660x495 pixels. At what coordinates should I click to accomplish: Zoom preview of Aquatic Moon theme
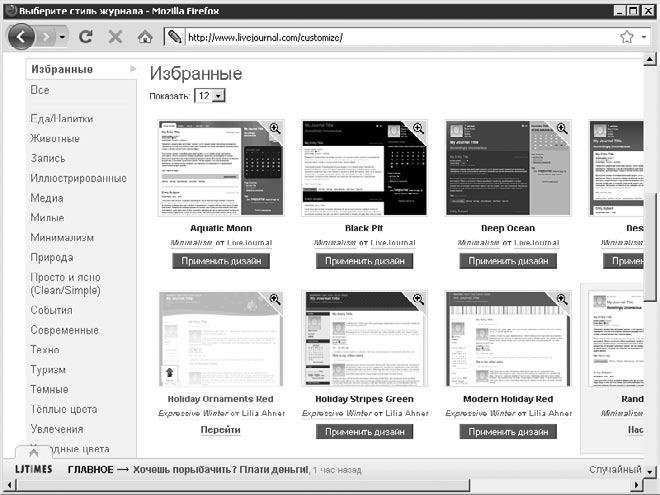pos(274,129)
